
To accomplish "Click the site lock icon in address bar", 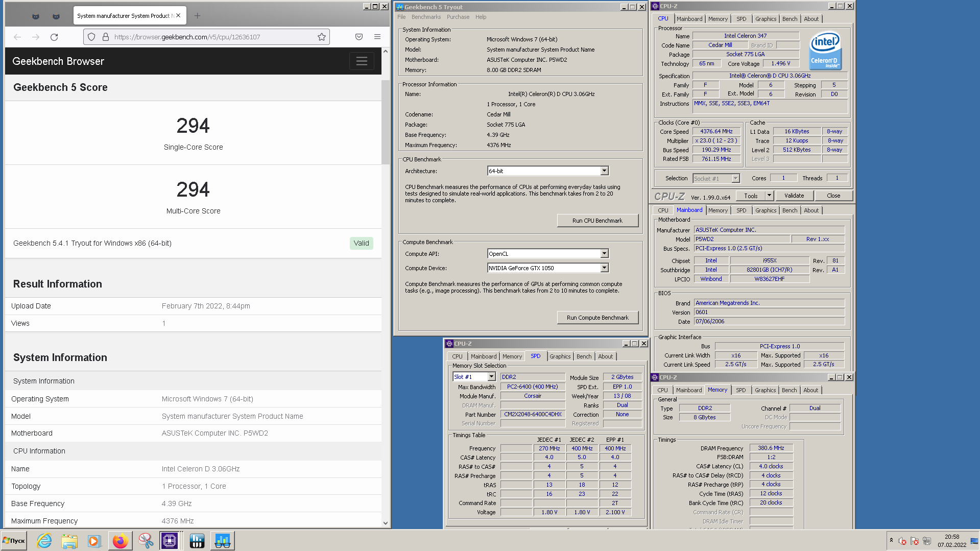I will coord(105,37).
